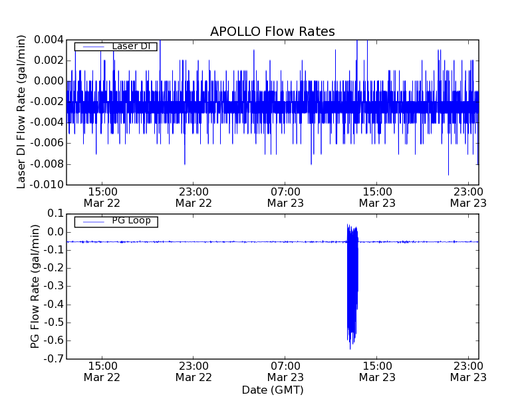The image size is (532, 399).
Task: Select the "PG Loop" legend label
Action: tap(131, 221)
